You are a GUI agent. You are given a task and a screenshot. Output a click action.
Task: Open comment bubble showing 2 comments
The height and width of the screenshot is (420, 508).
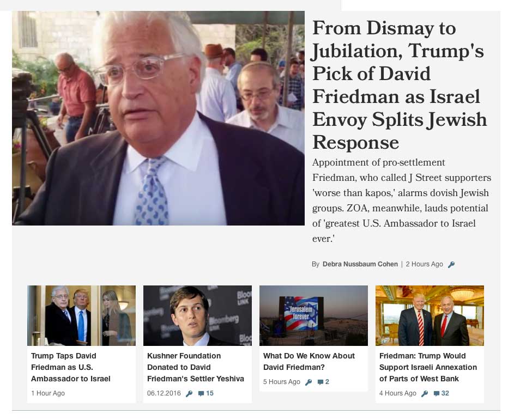[x=323, y=382]
